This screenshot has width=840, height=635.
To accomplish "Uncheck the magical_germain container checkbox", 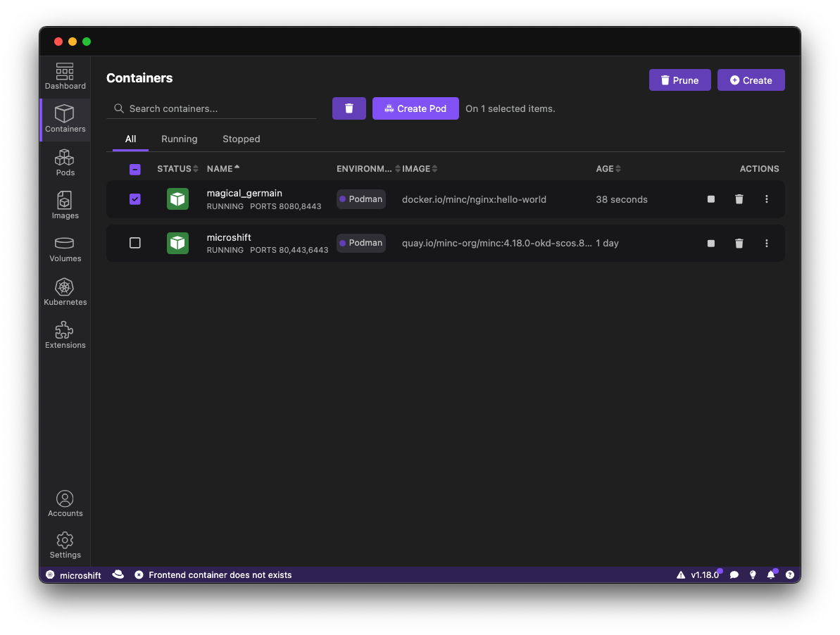I will pos(135,199).
